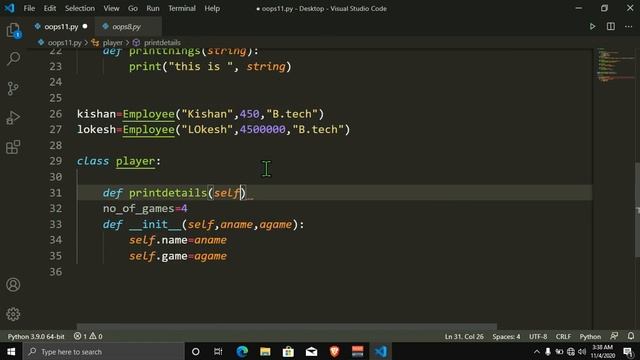Open the Action Center notification icon
This screenshot has height=360, width=640.
click(629, 351)
